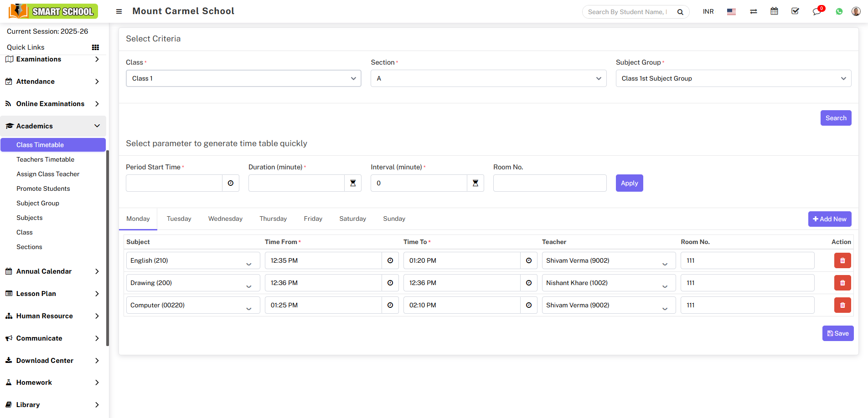Open the Quick Links grid icon
The image size is (868, 418).
95,47
